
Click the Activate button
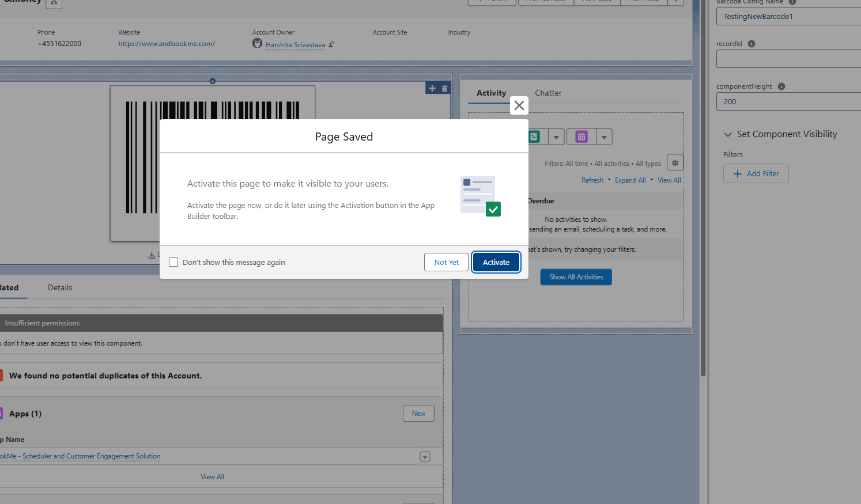[496, 262]
